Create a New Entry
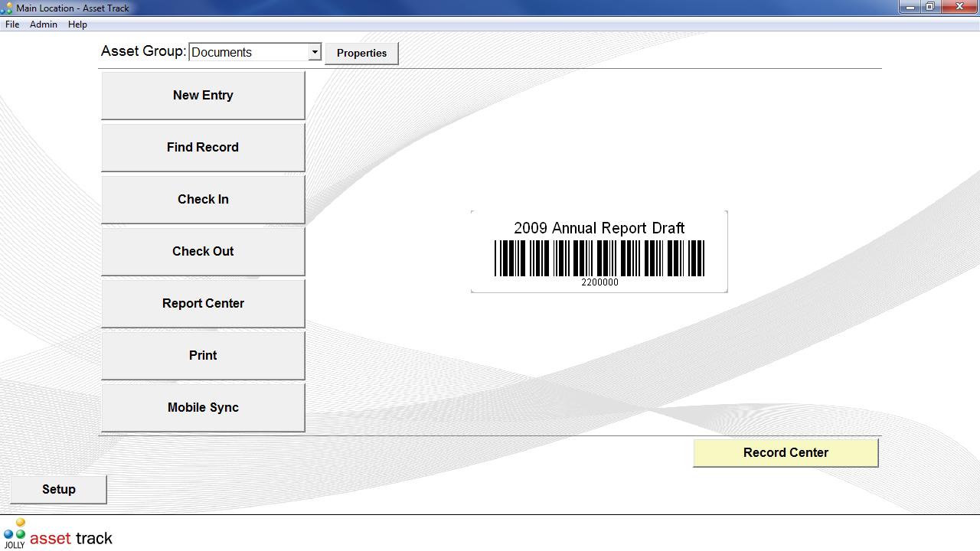This screenshot has width=980, height=551. coord(203,96)
